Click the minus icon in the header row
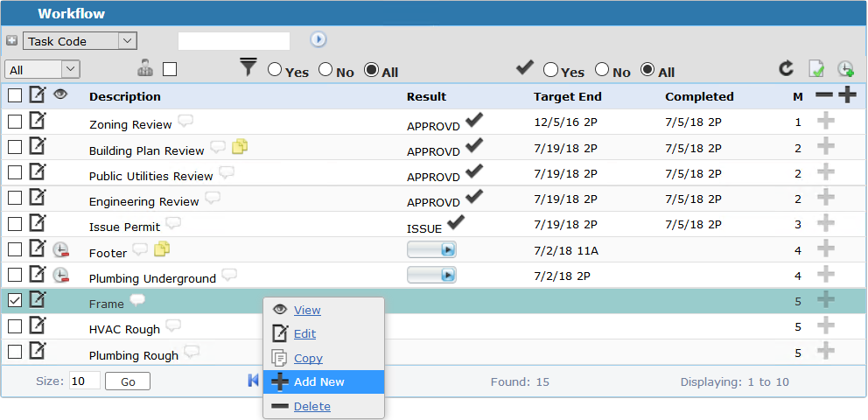868x420 pixels. pyautogui.click(x=824, y=95)
